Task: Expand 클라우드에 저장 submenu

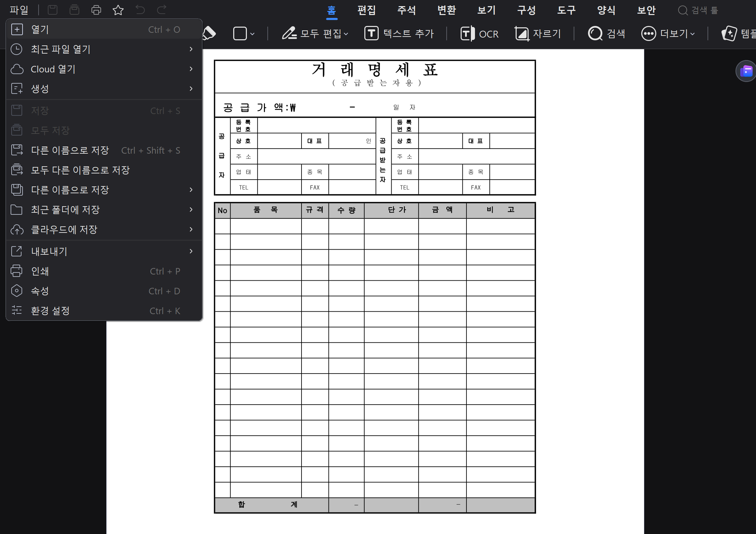Action: (104, 229)
